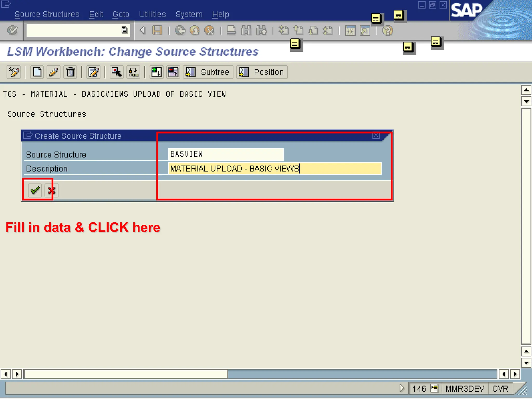This screenshot has width=532, height=399.
Task: Open the Goto menu
Action: tap(121, 14)
